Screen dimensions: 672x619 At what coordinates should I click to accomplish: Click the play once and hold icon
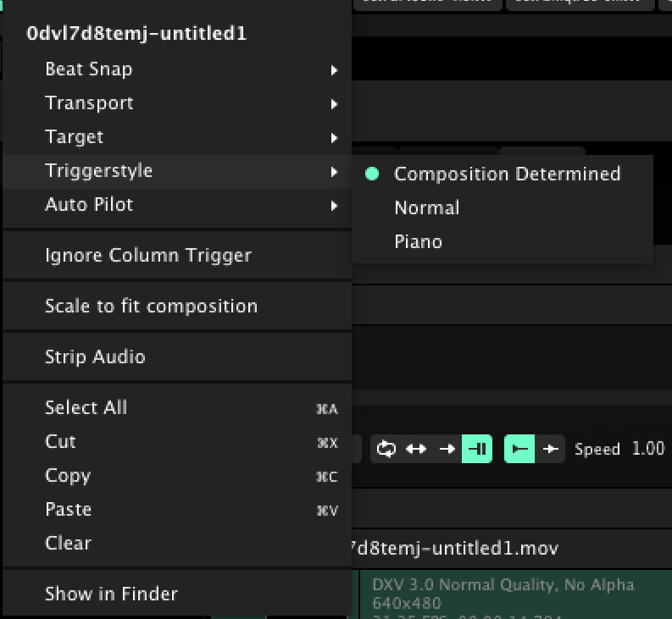pyautogui.click(x=477, y=449)
